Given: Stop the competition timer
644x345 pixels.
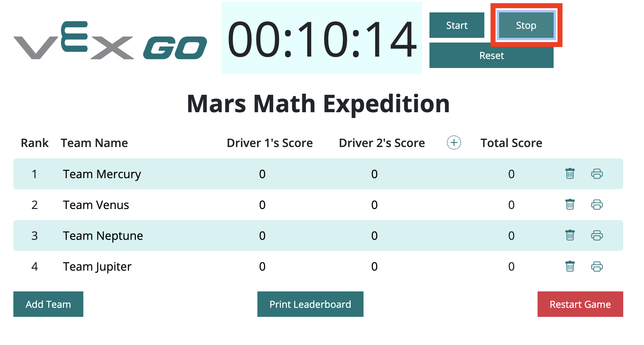Looking at the screenshot, I should tap(526, 25).
